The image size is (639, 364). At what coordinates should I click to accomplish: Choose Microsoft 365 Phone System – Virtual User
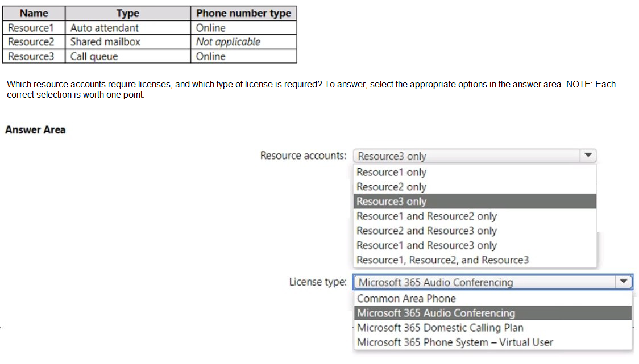455,342
